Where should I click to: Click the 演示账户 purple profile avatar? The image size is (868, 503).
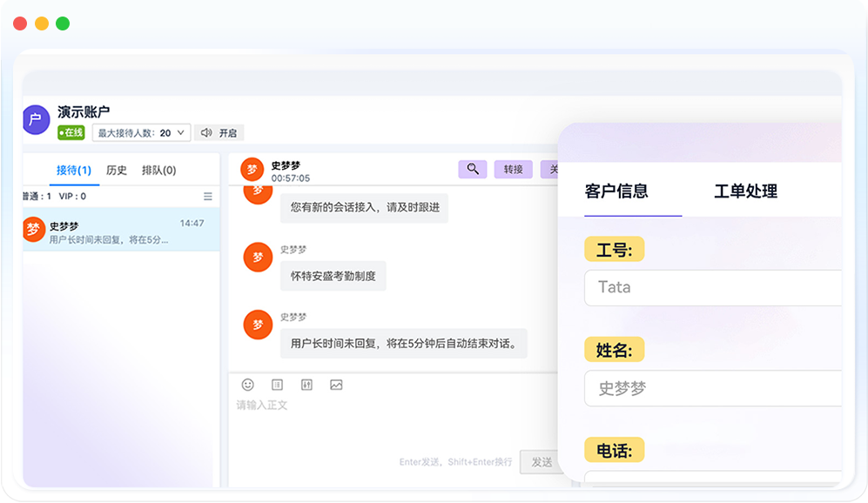pos(36,120)
